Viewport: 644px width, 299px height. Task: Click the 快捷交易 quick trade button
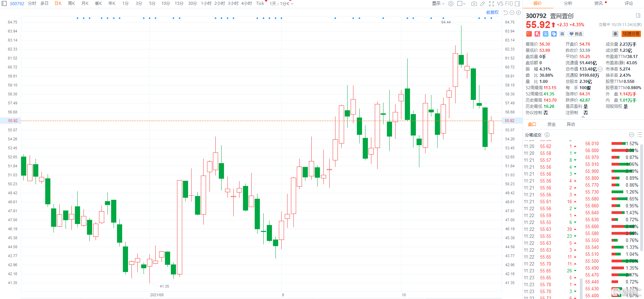[x=631, y=34]
